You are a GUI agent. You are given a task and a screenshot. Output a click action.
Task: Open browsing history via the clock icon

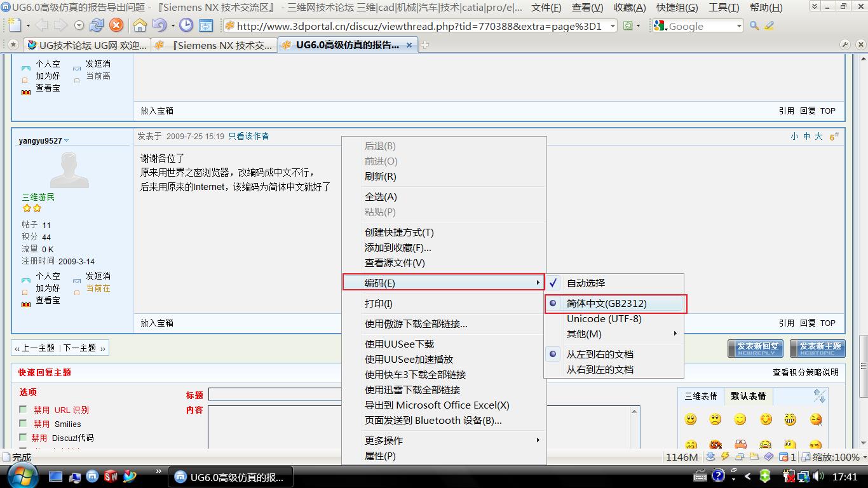[186, 25]
